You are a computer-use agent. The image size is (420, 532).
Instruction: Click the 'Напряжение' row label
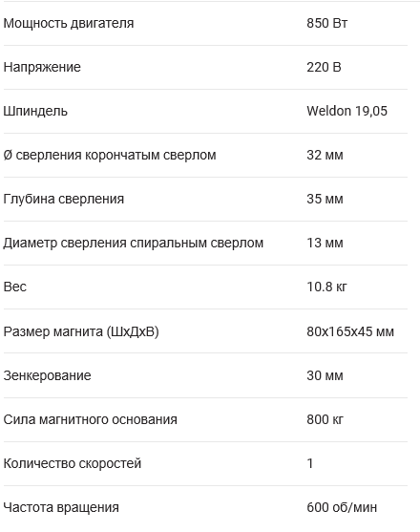42,67
